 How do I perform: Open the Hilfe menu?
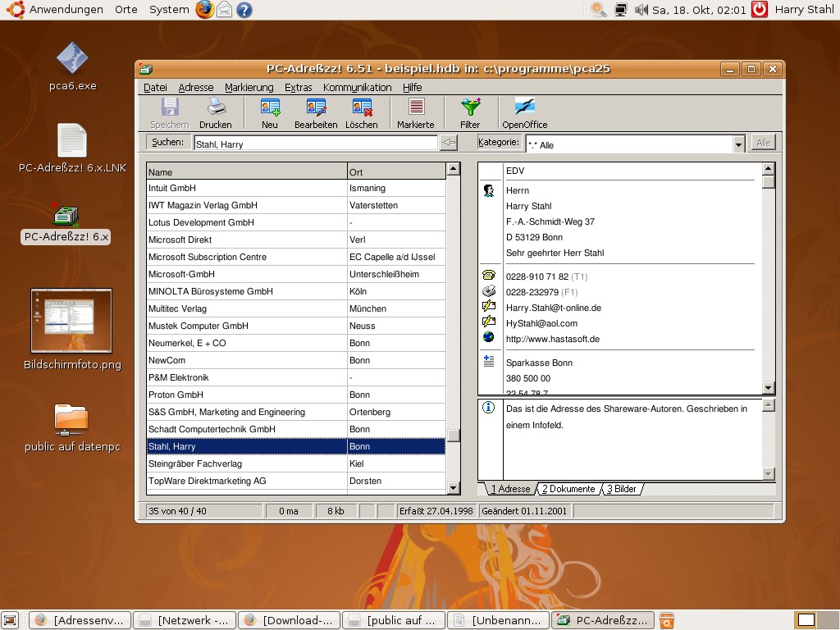tap(412, 87)
